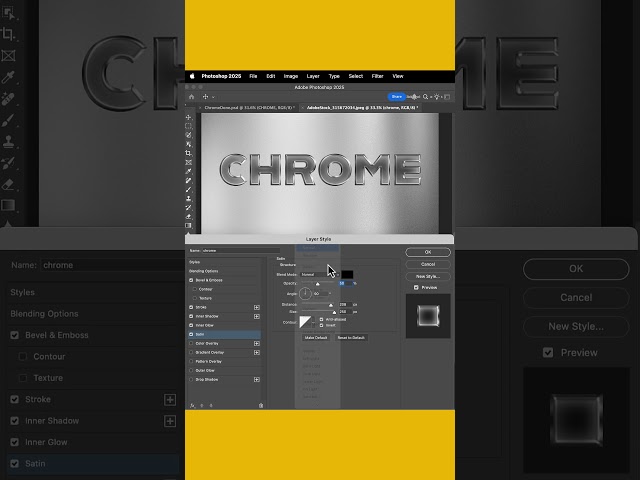This screenshot has width=640, height=480.
Task: Select the History Brush tool in the centered window
Action: point(188,207)
